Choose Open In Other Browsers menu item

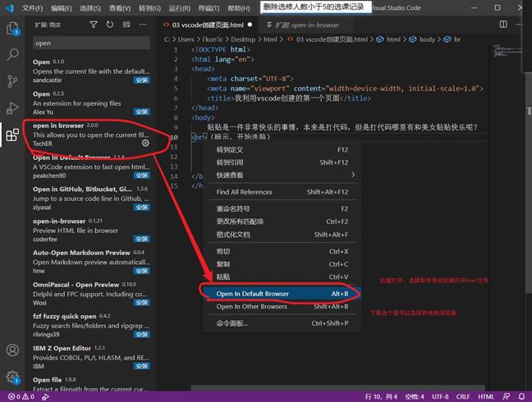282,306
